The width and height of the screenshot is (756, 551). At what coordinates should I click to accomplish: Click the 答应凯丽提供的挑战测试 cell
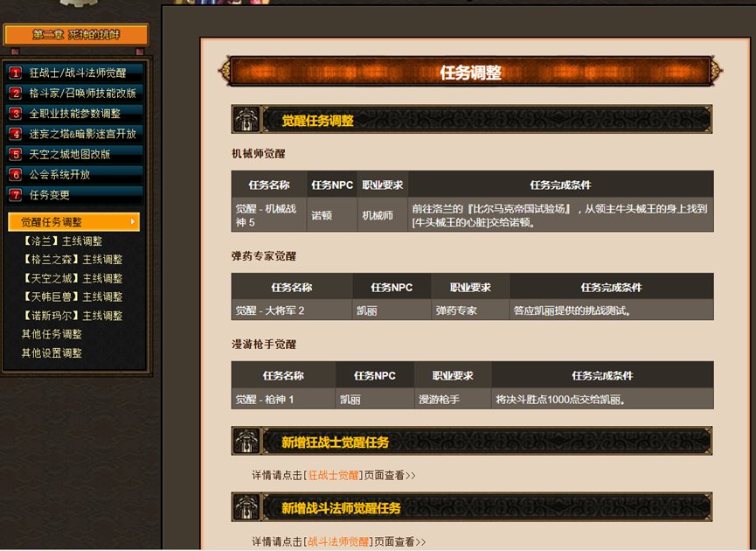[x=612, y=310]
